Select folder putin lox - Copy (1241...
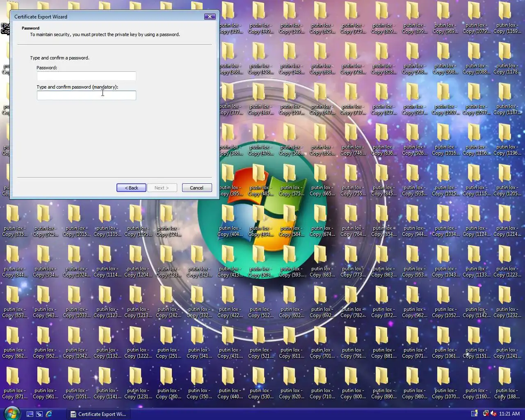The width and height of the screenshot is (525, 420). 507,343
